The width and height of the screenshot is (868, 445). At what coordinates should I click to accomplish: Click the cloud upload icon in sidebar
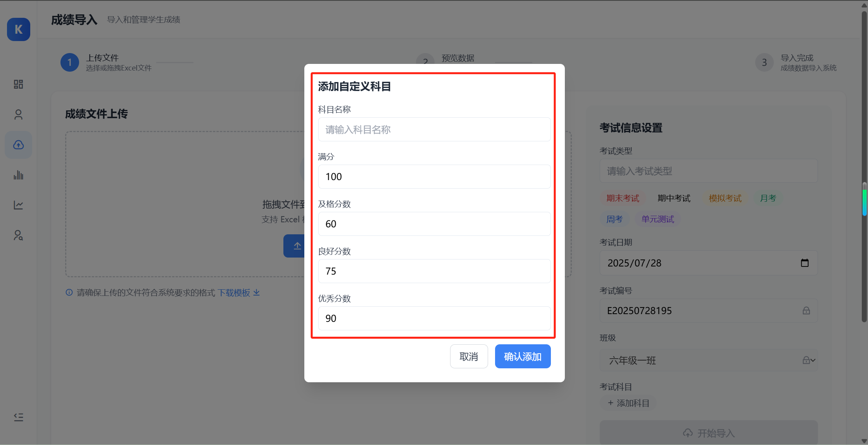[18, 144]
